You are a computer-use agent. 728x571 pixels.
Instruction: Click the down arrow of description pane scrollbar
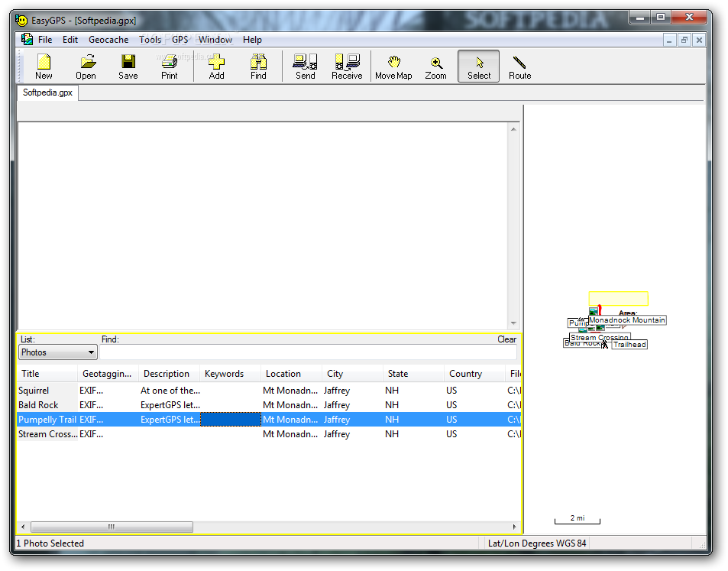coord(513,323)
